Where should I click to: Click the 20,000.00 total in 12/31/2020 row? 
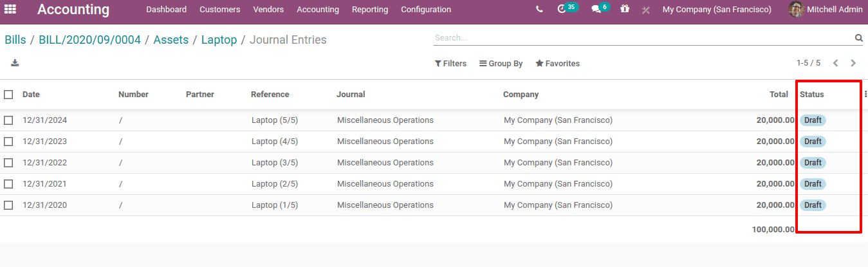tap(775, 205)
